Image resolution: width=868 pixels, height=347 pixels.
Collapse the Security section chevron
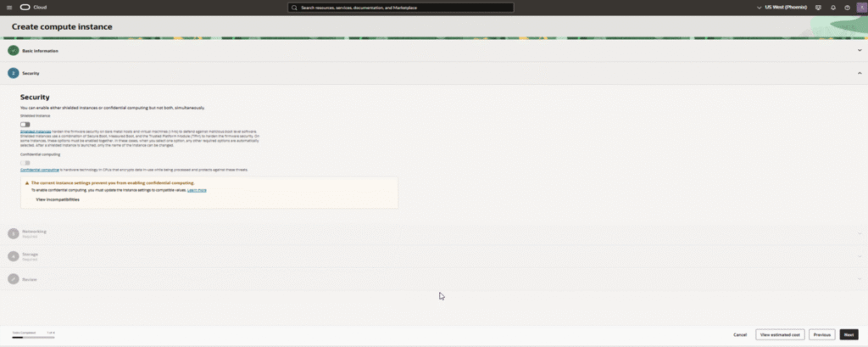coord(860,73)
